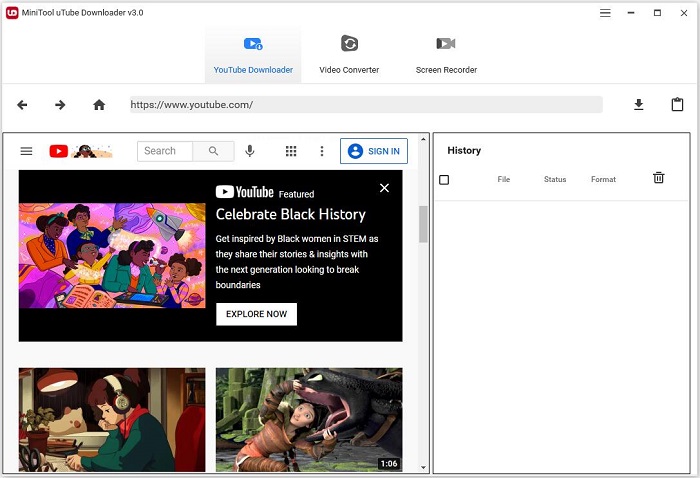Open the MiniTool hamburger menu

pos(605,13)
